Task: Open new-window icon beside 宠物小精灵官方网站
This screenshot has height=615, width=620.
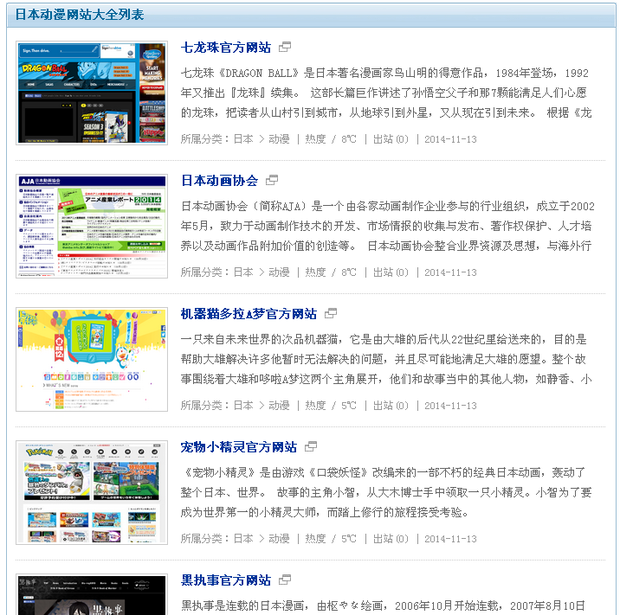Action: click(311, 447)
